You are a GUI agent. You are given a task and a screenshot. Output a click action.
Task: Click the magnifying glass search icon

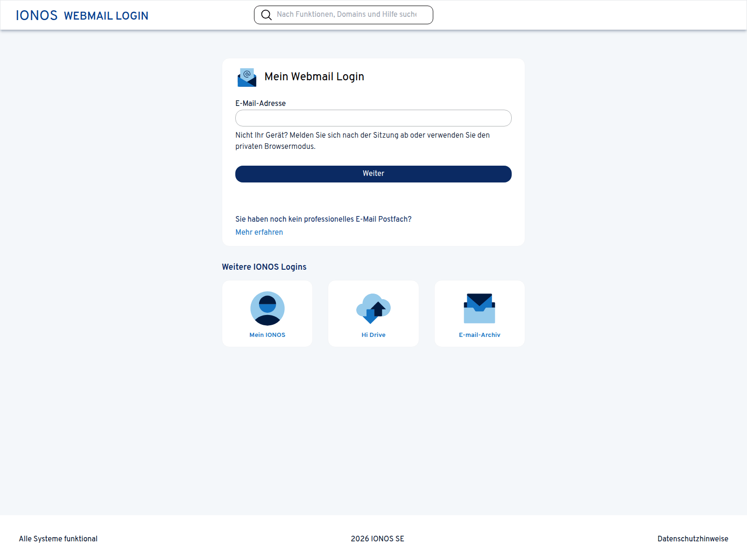(266, 15)
